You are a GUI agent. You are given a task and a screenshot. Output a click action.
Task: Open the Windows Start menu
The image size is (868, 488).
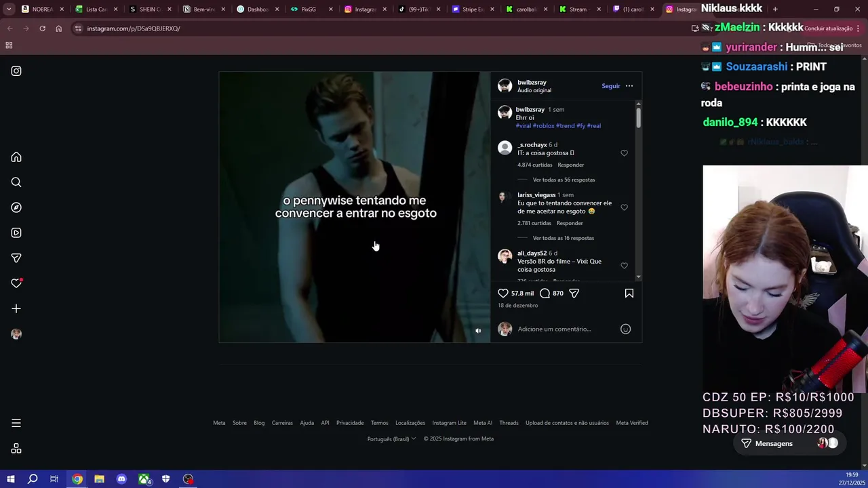coord(11,479)
